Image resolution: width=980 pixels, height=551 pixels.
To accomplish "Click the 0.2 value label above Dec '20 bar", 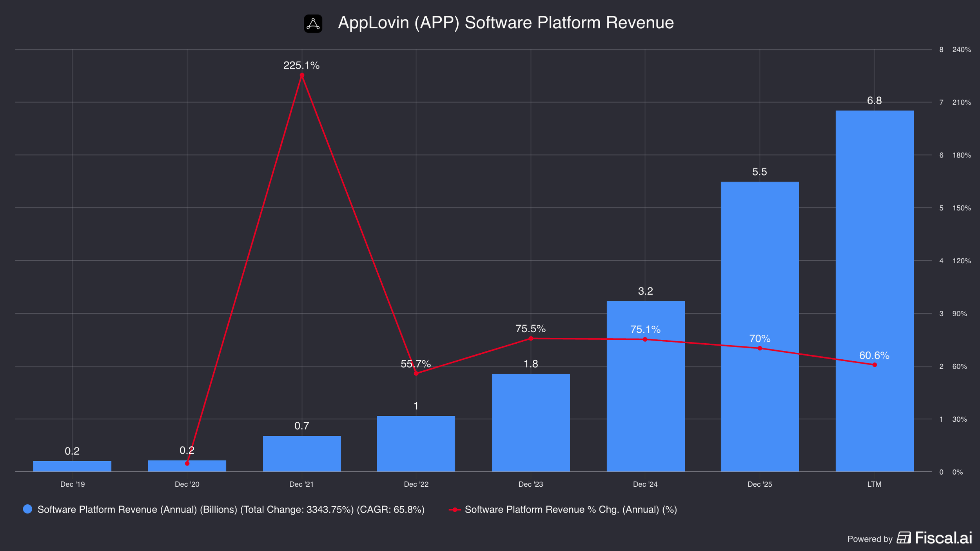I will (187, 450).
